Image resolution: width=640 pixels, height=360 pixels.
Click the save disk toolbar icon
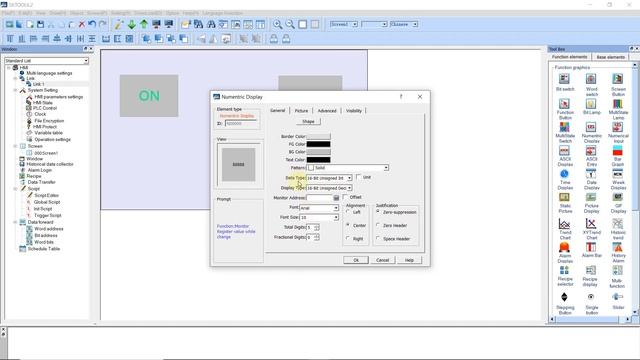tap(40, 24)
